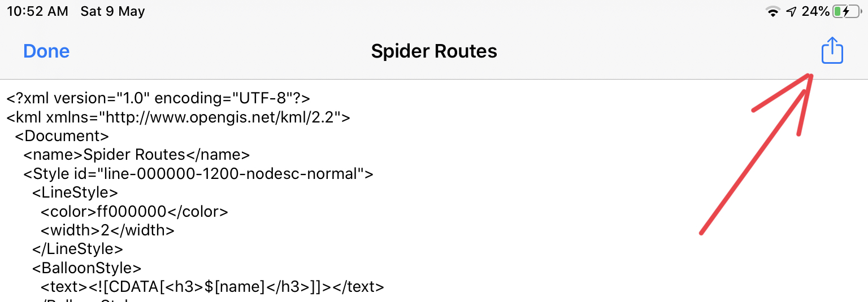Screen dimensions: 868x302
Task: Click the opening BalloonStyle tag
Action: [86, 268]
